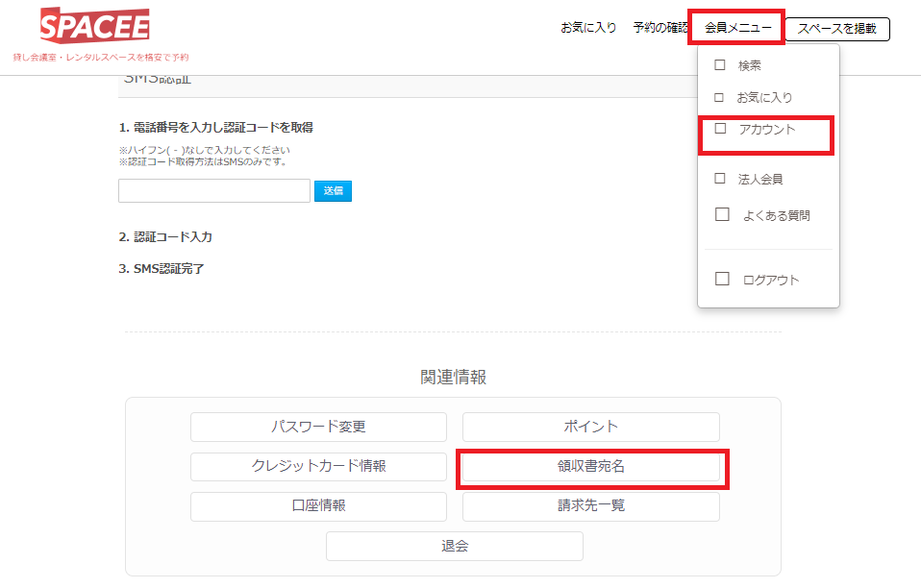Click the icon beside ログアウト

722,280
